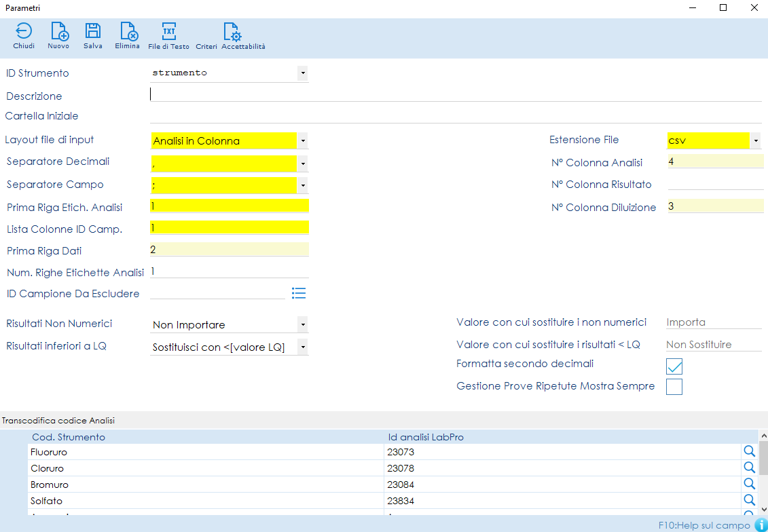
Task: Click the Chiudi back-arrow icon
Action: [24, 31]
